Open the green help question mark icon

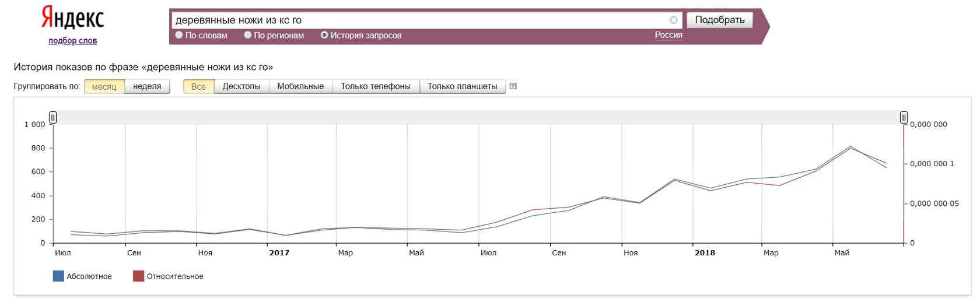513,86
